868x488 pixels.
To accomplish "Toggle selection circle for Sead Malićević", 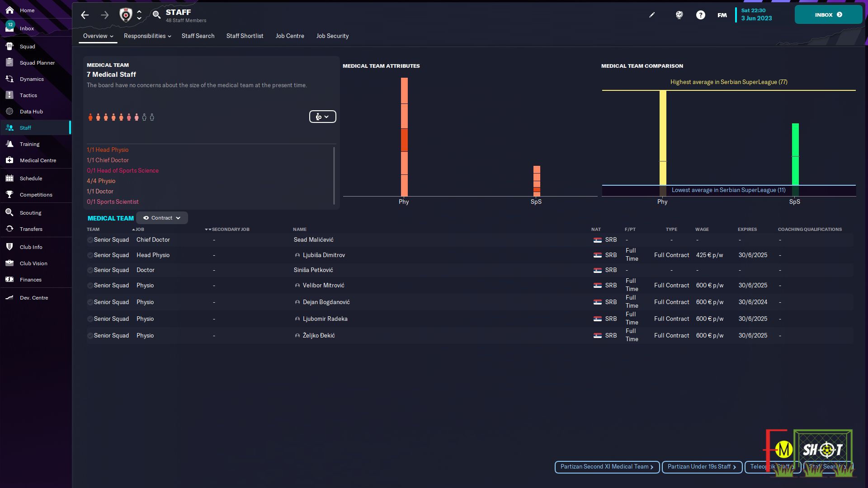I will (90, 240).
